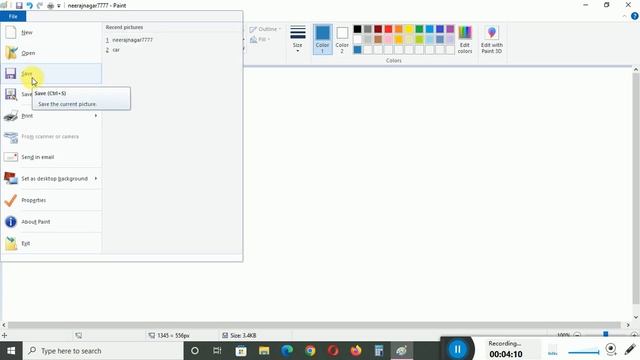
Task: Launch Edit with Paint 3D
Action: (491, 40)
